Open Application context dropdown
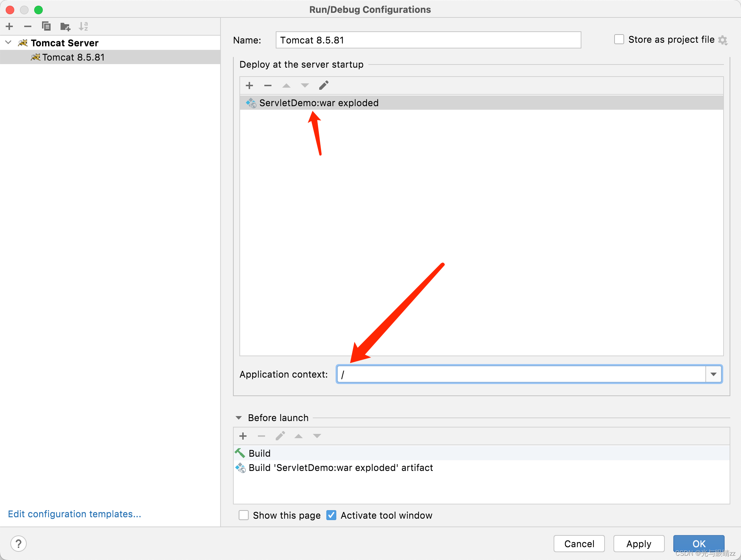The width and height of the screenshot is (741, 560). (713, 374)
